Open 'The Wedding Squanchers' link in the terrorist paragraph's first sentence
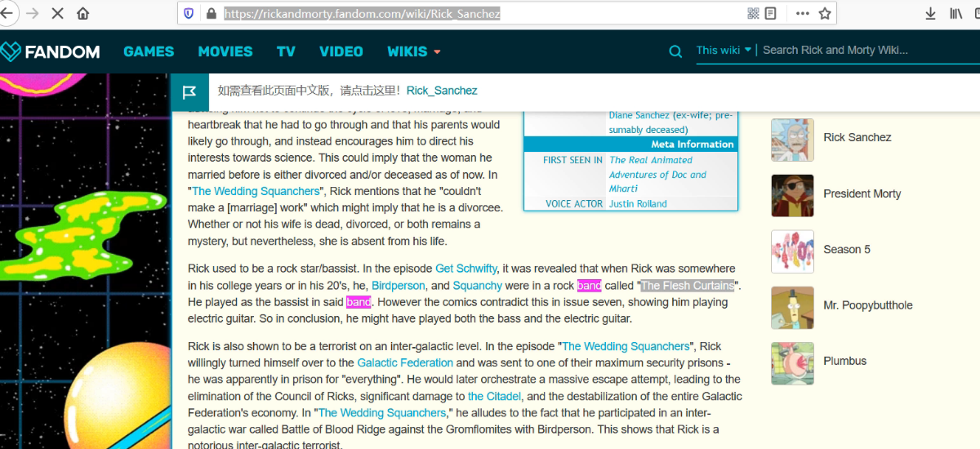The image size is (980, 449). point(626,346)
